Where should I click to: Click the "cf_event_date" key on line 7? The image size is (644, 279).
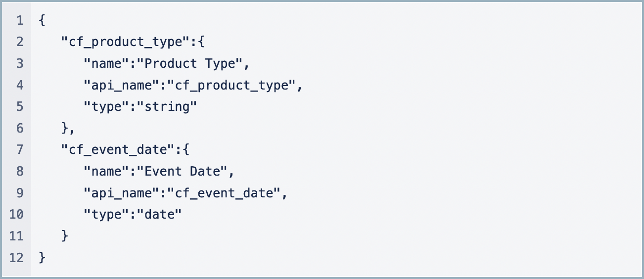114,150
